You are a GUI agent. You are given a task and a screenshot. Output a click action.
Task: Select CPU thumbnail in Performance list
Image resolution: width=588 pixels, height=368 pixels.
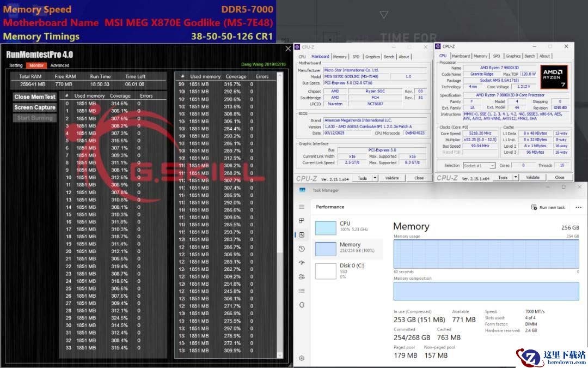click(x=326, y=228)
